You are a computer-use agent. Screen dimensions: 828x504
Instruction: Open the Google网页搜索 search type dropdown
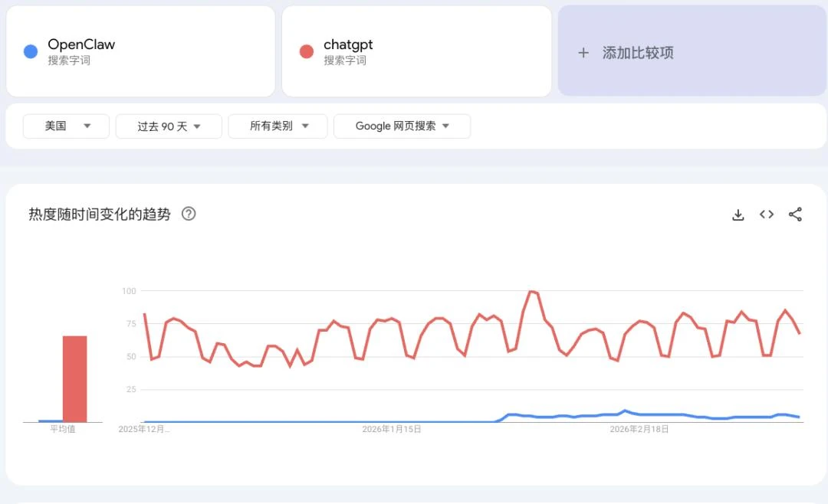point(402,126)
